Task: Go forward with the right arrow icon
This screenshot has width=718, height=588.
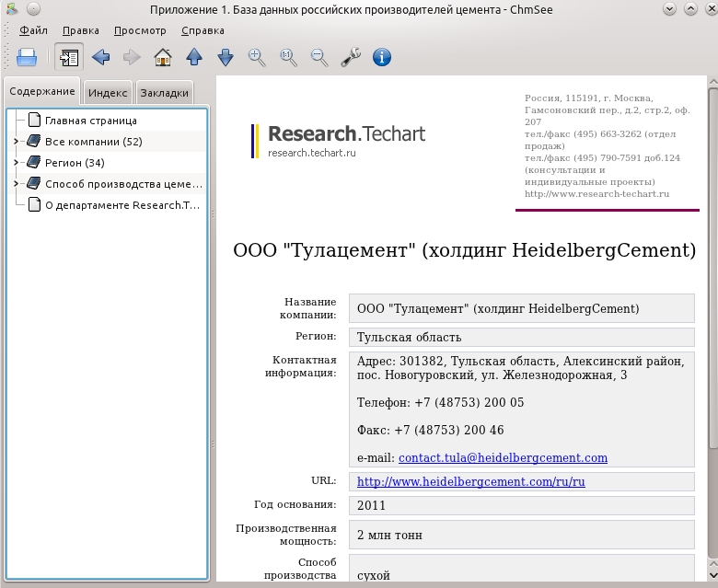Action: pyautogui.click(x=132, y=58)
